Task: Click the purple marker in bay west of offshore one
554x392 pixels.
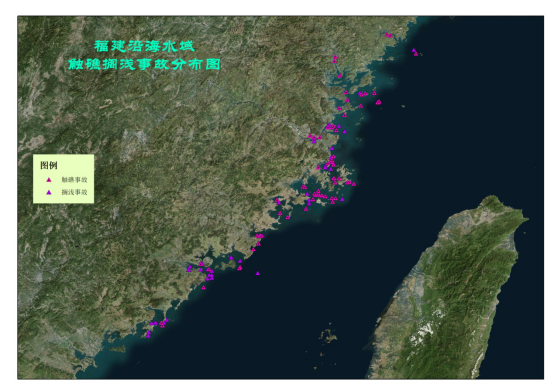Action: pyautogui.click(x=231, y=258)
